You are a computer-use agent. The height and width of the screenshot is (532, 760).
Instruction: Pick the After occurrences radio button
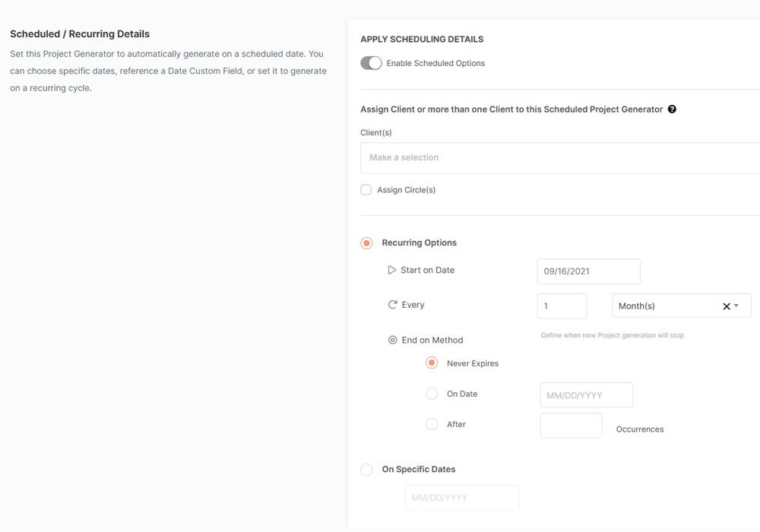pos(432,424)
